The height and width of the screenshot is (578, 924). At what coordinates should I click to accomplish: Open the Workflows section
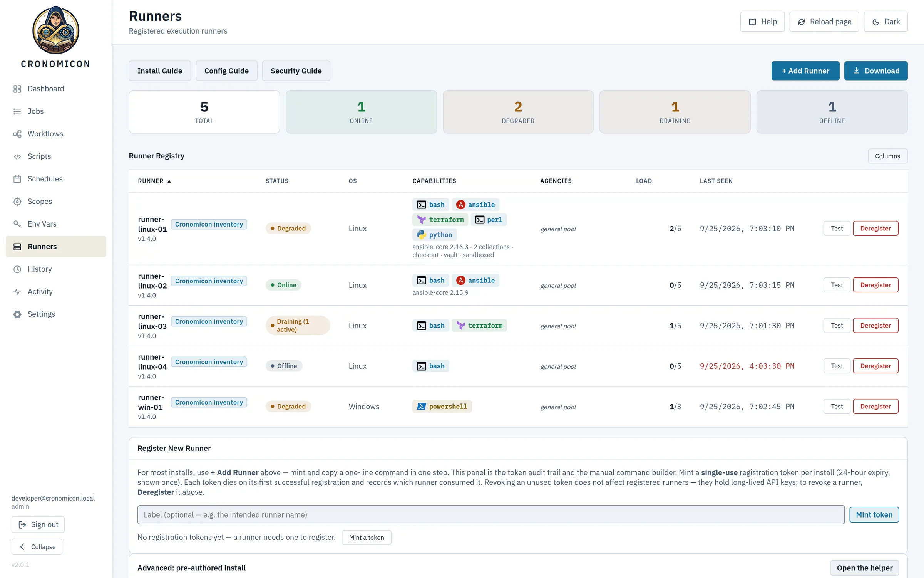(56, 134)
